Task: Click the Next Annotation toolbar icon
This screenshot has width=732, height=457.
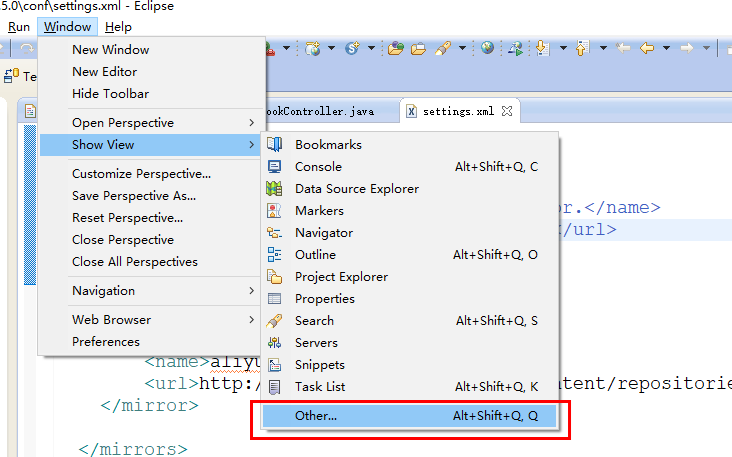Action: tap(542, 48)
